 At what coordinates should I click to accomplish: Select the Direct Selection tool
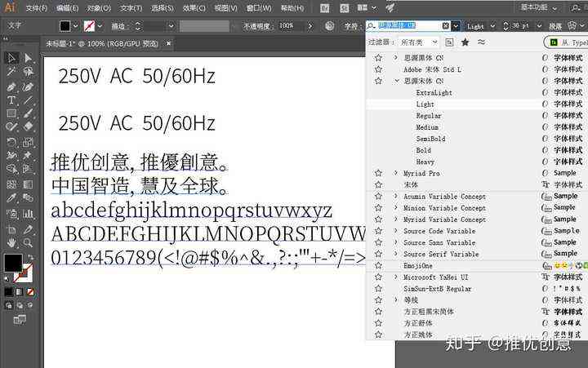[x=28, y=58]
